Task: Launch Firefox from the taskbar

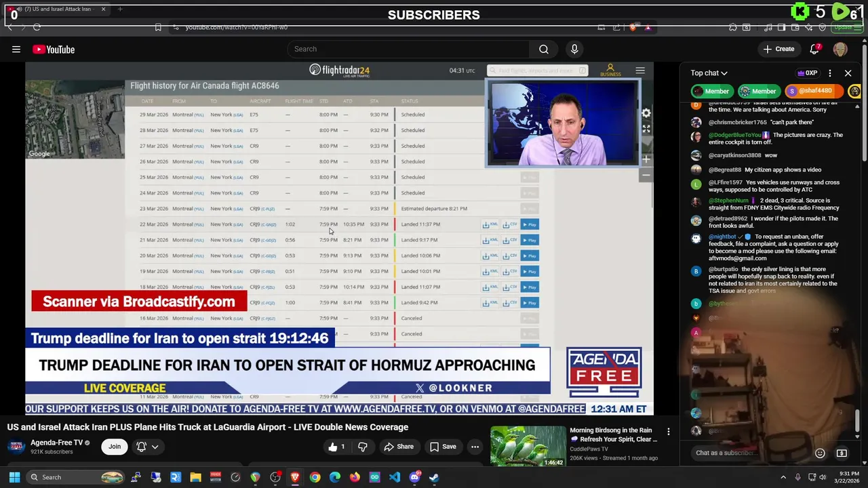Action: pos(355,477)
